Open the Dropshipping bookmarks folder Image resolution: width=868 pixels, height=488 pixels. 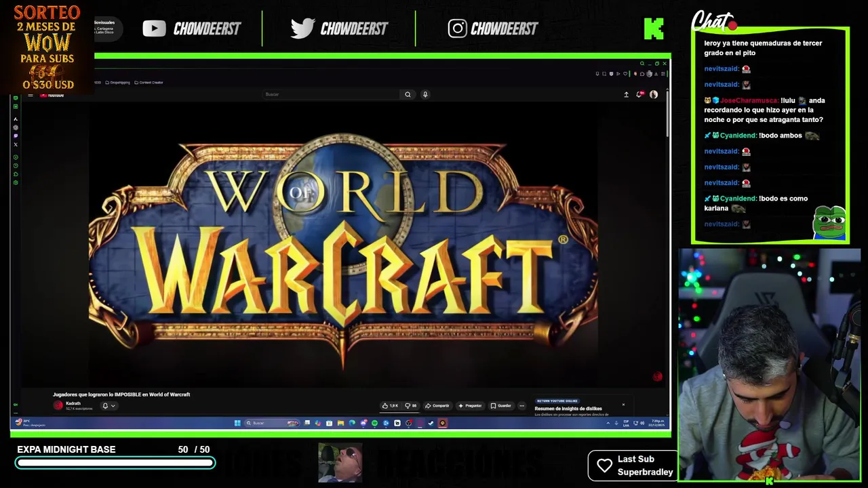[x=117, y=82]
